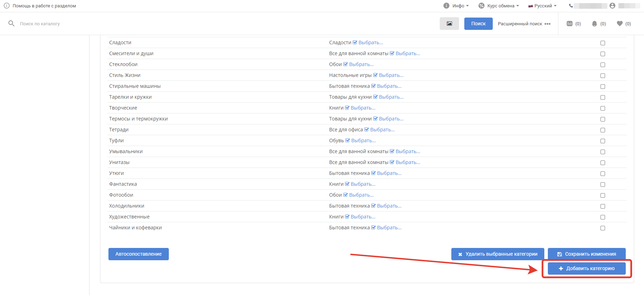This screenshot has height=295, width=644.
Task: Open Расширенный поиск options
Action: 524,24
